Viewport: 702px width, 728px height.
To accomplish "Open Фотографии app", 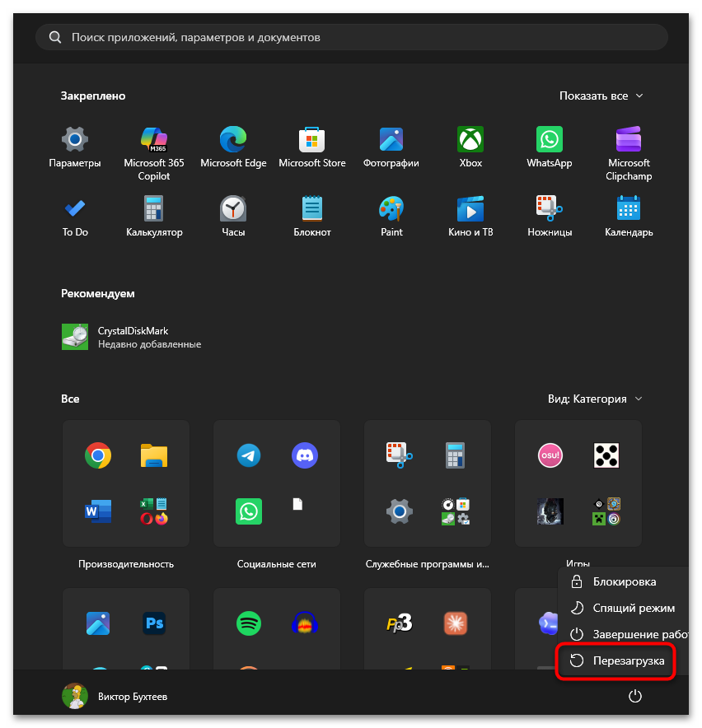I will [391, 147].
